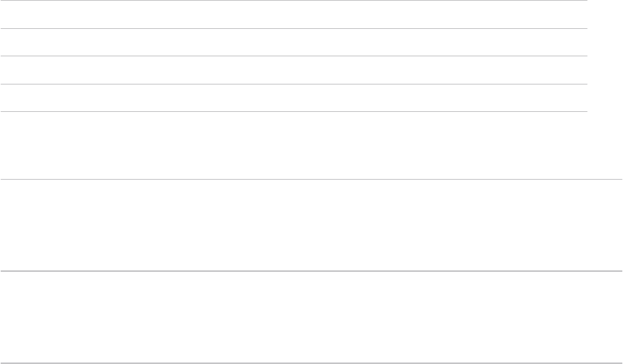Click the blank area below the last short divider
Screen dimensions: 623x364
coord(294,145)
